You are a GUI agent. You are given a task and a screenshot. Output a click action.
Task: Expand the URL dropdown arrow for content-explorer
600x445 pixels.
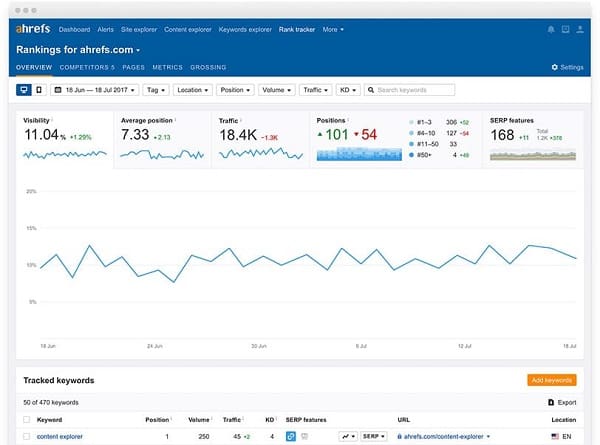(x=488, y=437)
